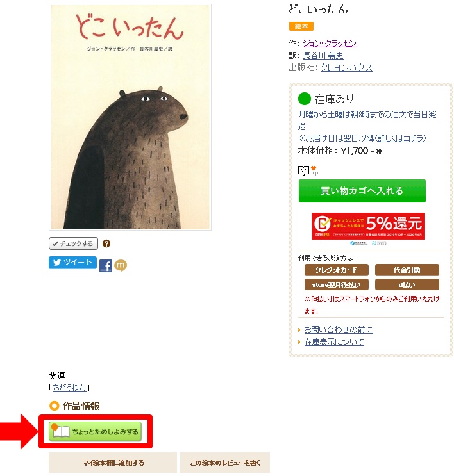Click the 絵本 orange category badge
Screen dimensions: 454x476
point(301,26)
